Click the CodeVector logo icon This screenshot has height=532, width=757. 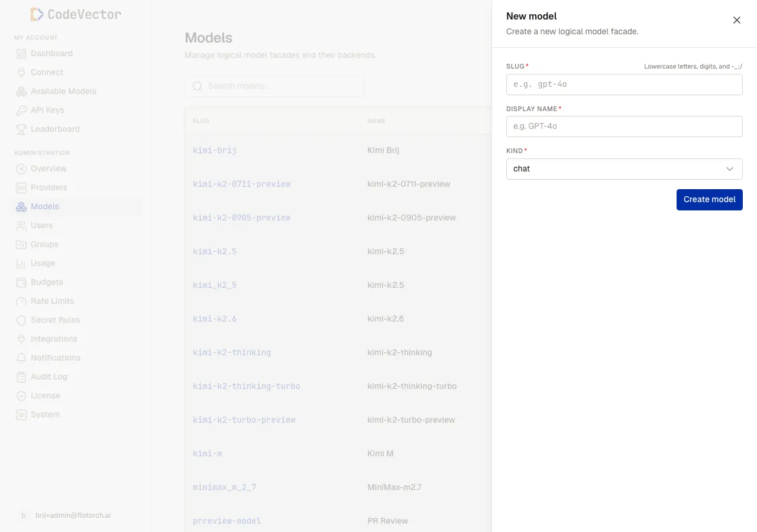[x=37, y=14]
